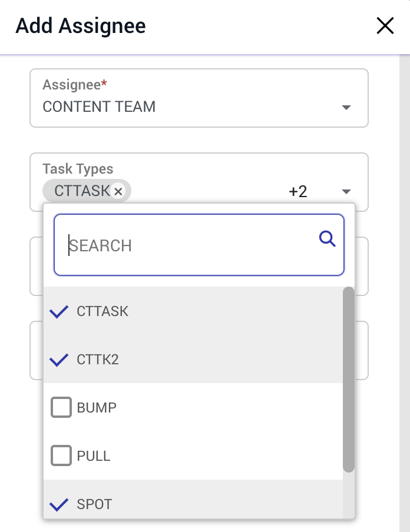Untick the SPOT checkmark
The image size is (410, 532).
[59, 504]
